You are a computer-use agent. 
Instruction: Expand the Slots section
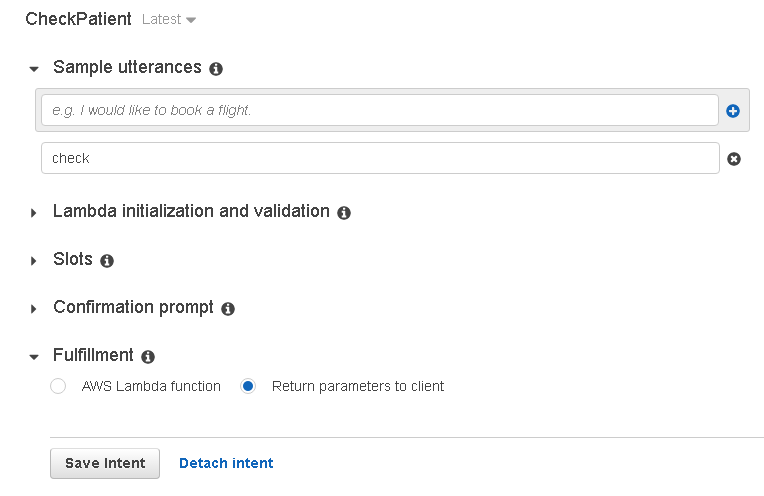pyautogui.click(x=34, y=261)
